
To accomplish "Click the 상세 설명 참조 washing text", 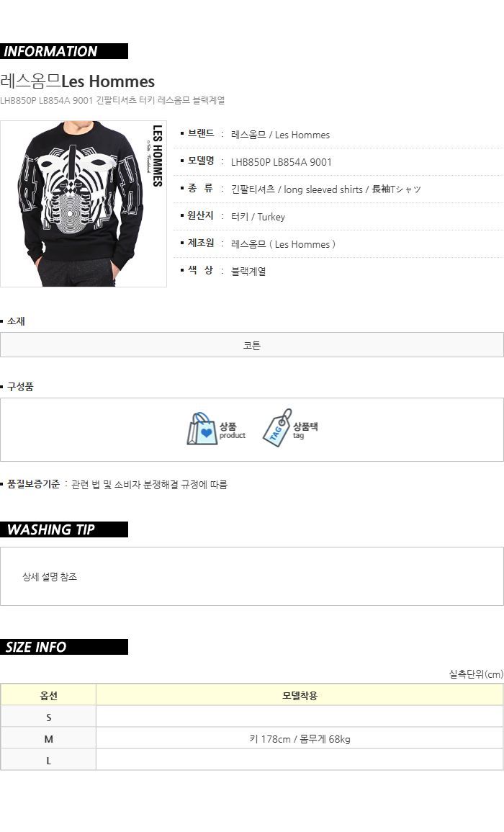I will 50,577.
